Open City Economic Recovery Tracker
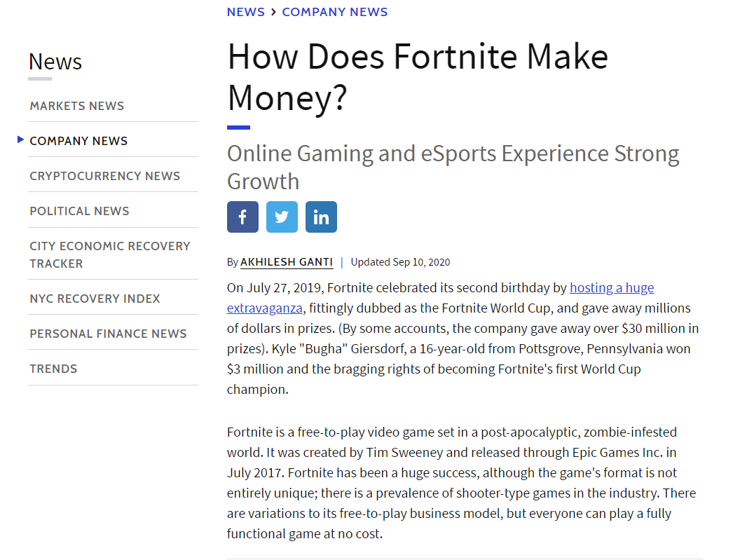Viewport: 733px width, 560px height. pos(110,254)
